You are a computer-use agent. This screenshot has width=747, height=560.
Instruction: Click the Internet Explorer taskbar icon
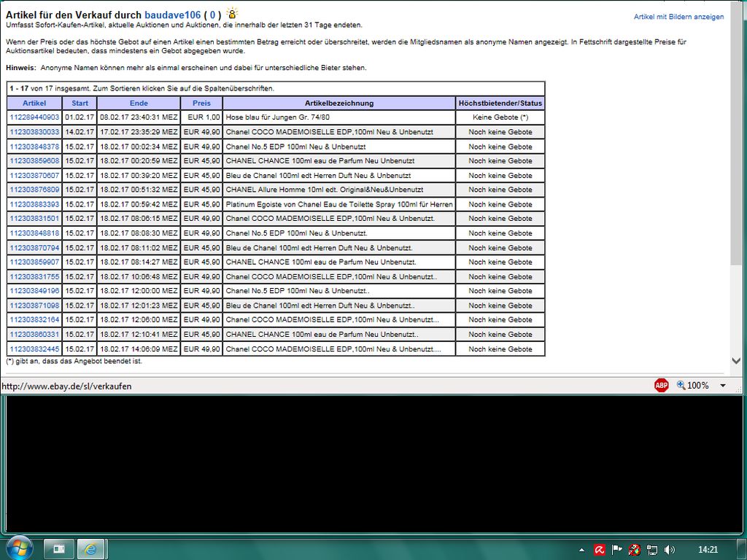pyautogui.click(x=90, y=550)
